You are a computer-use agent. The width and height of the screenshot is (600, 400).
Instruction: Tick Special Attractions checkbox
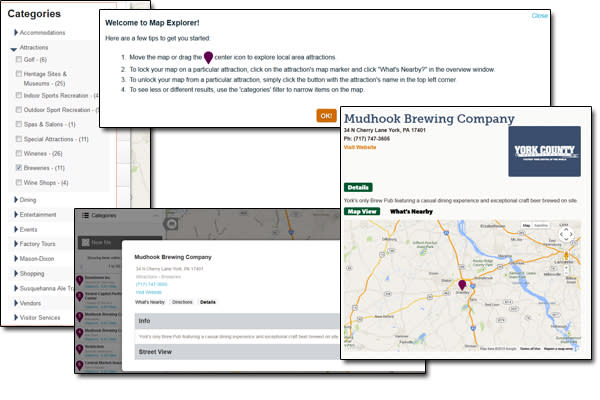click(x=19, y=139)
